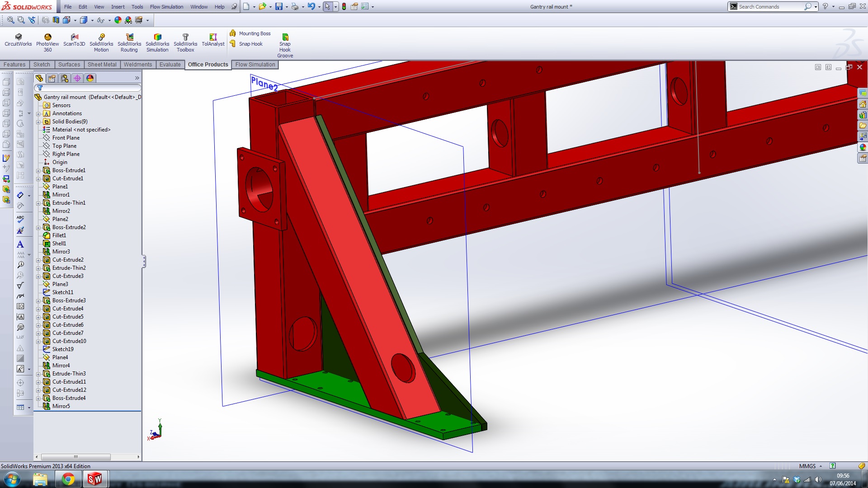868x488 pixels.
Task: Click the Zoom to Fit icon
Action: click(10, 20)
